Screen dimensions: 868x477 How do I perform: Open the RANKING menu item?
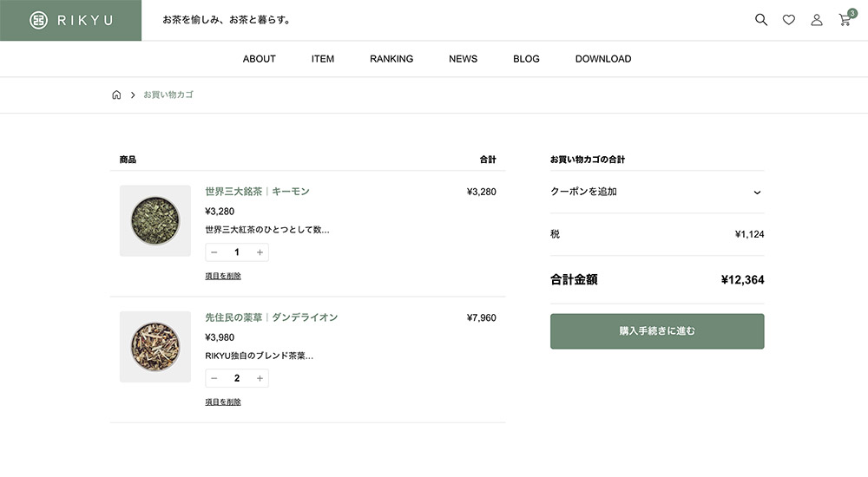pos(391,59)
